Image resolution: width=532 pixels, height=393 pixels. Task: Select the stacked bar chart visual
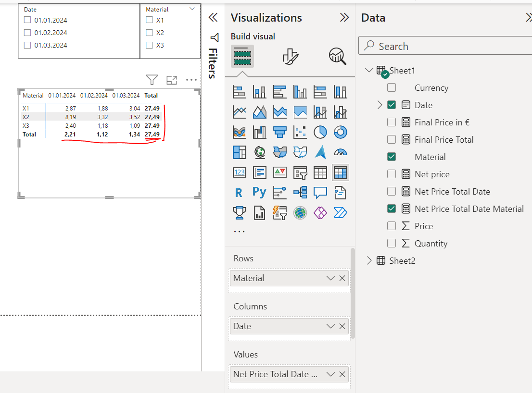[239, 92]
